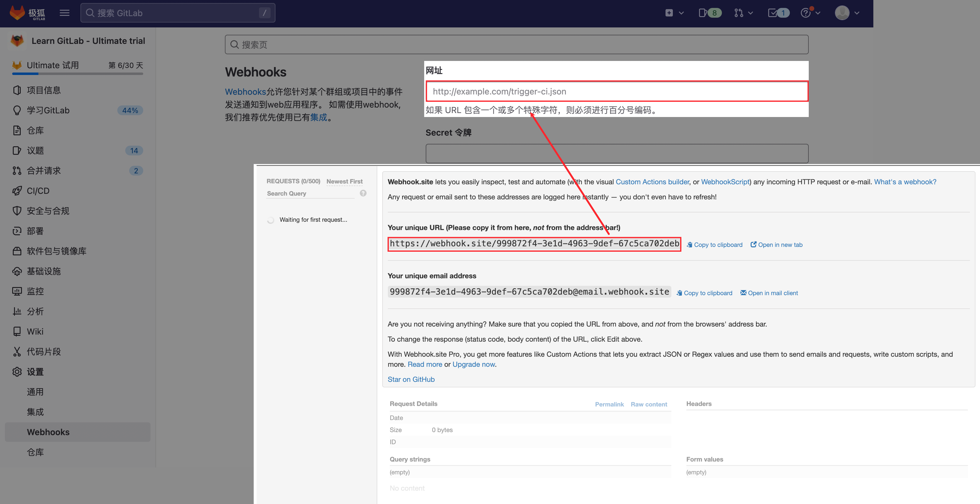Expand the merge requests dropdown in the top bar

point(743,13)
